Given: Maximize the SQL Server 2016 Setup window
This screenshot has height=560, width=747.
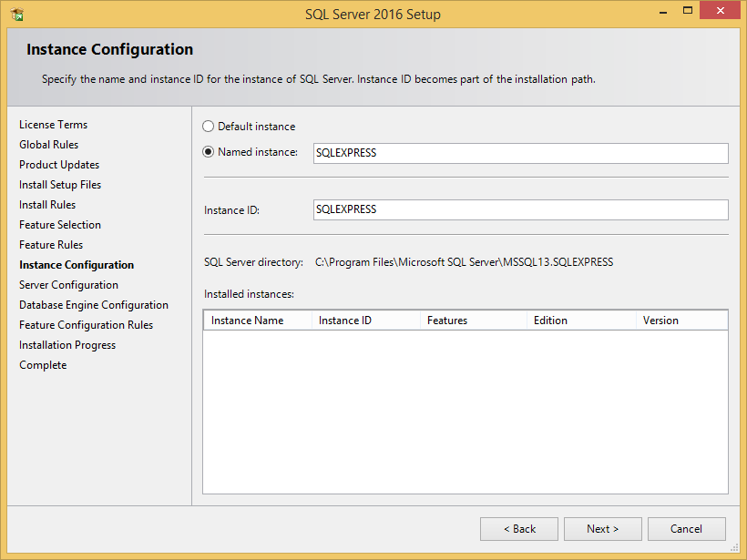Looking at the screenshot, I should [688, 11].
